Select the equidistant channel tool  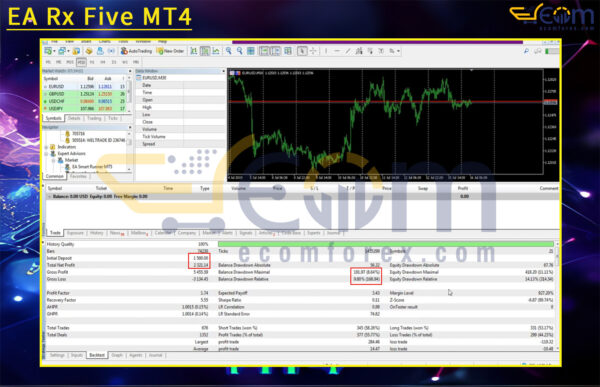[x=359, y=51]
